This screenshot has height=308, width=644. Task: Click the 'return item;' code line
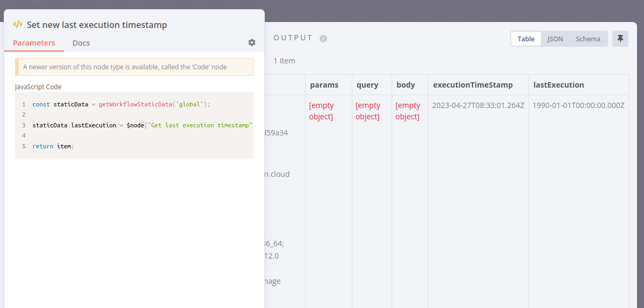[53, 146]
